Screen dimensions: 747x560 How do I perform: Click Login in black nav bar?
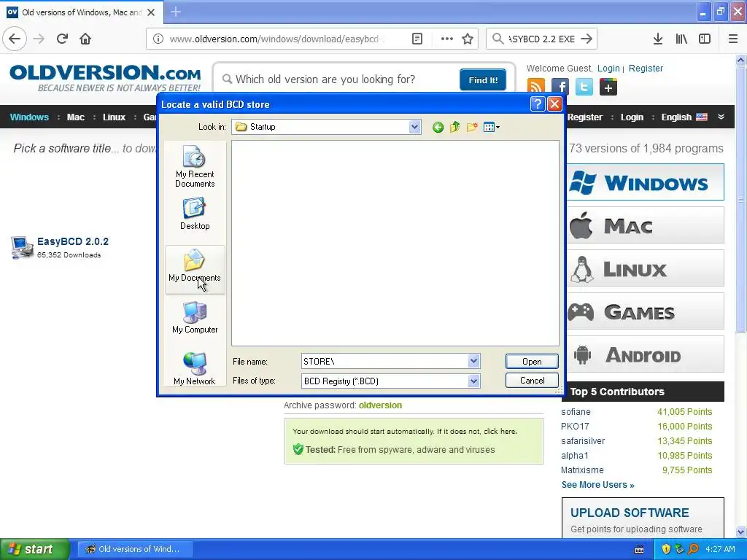[632, 117]
